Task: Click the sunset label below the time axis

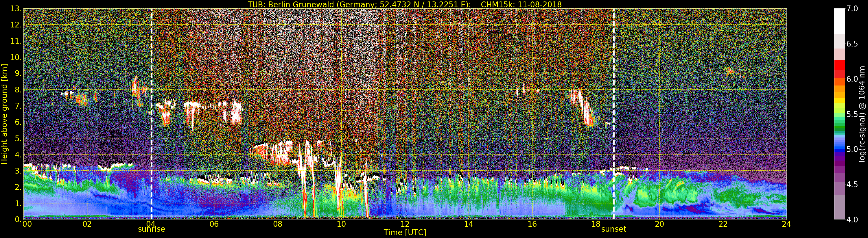Action: [613, 229]
